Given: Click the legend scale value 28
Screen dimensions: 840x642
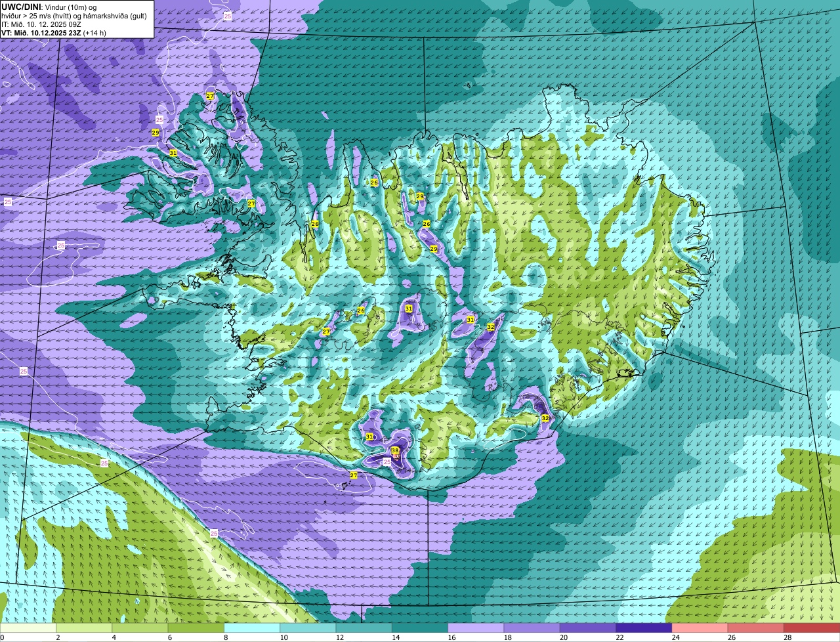Looking at the screenshot, I should point(787,637).
